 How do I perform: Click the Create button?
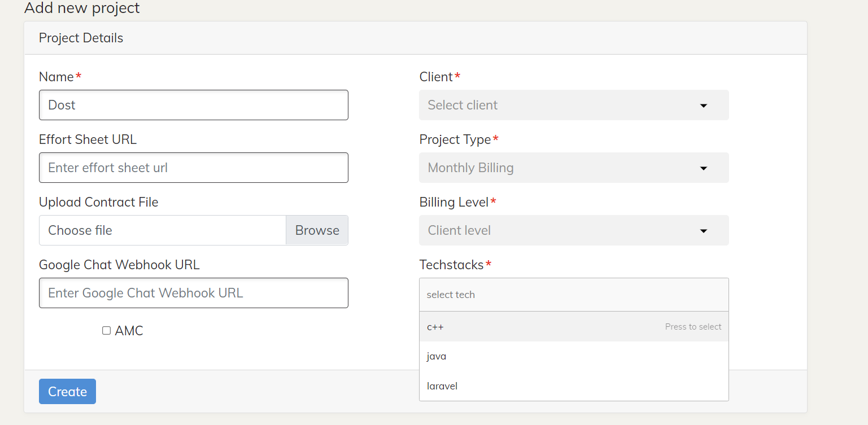67,391
